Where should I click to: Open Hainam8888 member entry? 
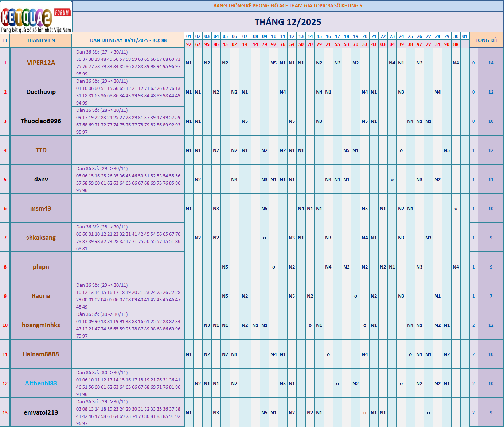(x=41, y=354)
